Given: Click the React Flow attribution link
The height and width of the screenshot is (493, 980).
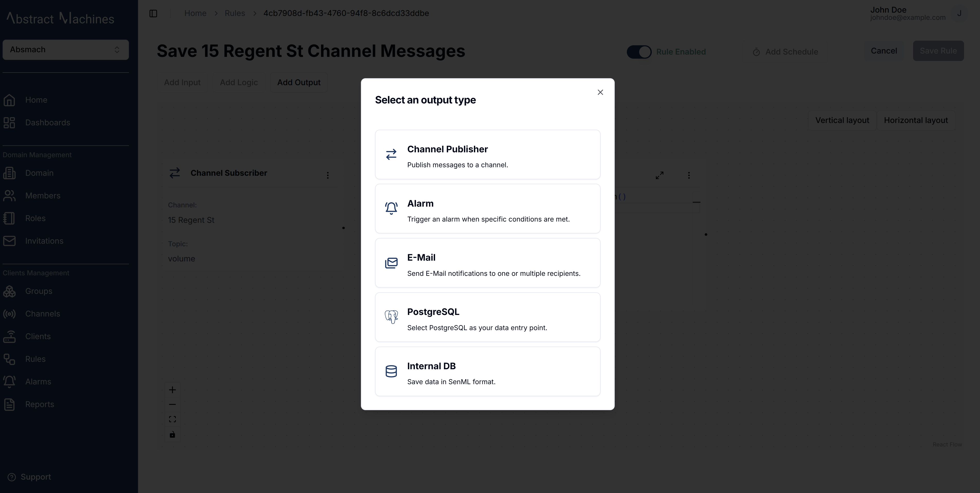Looking at the screenshot, I should coord(947,444).
